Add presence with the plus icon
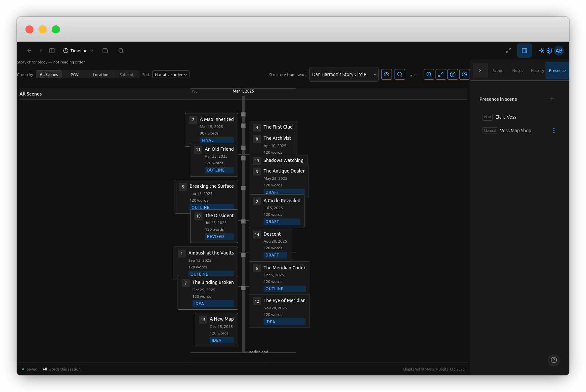Screen dimensions: 586x392 pos(552,99)
